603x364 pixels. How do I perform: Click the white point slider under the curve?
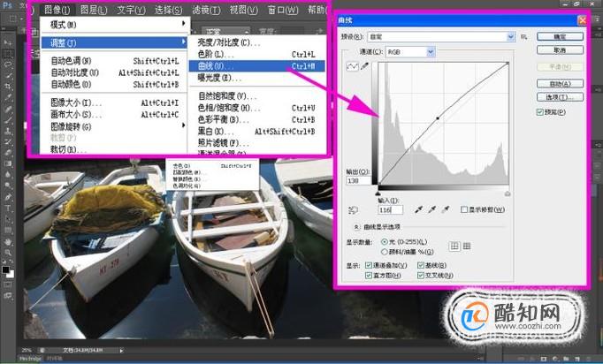tap(508, 193)
